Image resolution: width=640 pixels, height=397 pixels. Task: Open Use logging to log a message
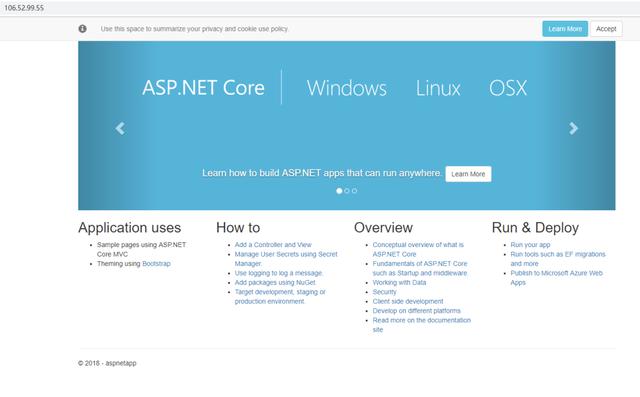279,273
